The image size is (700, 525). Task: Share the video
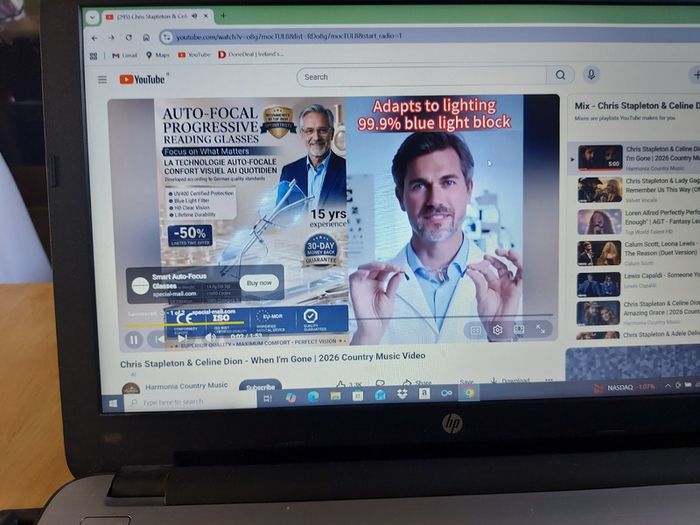tap(417, 383)
